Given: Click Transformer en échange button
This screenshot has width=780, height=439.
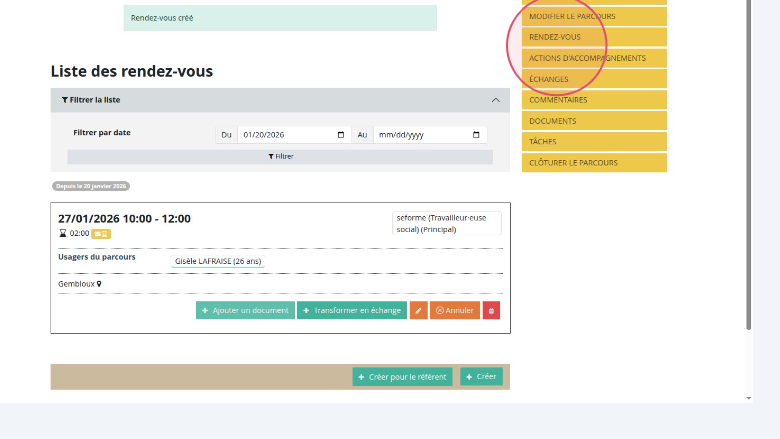Looking at the screenshot, I should pos(352,310).
